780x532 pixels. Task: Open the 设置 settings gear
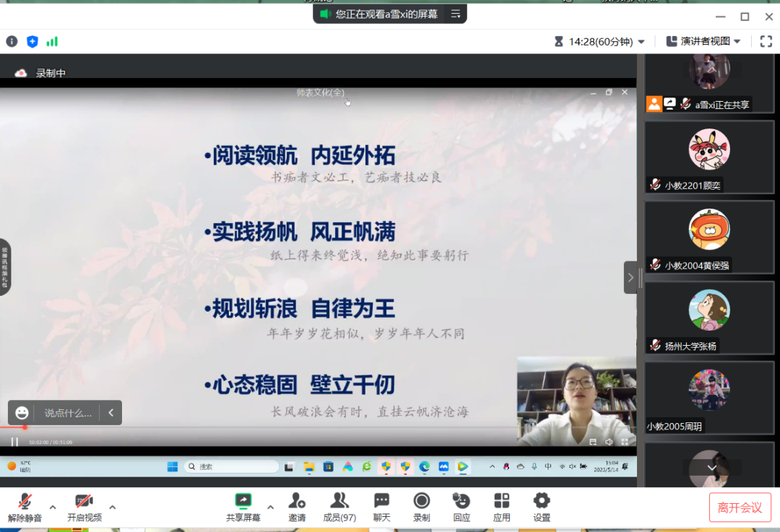[x=542, y=507]
